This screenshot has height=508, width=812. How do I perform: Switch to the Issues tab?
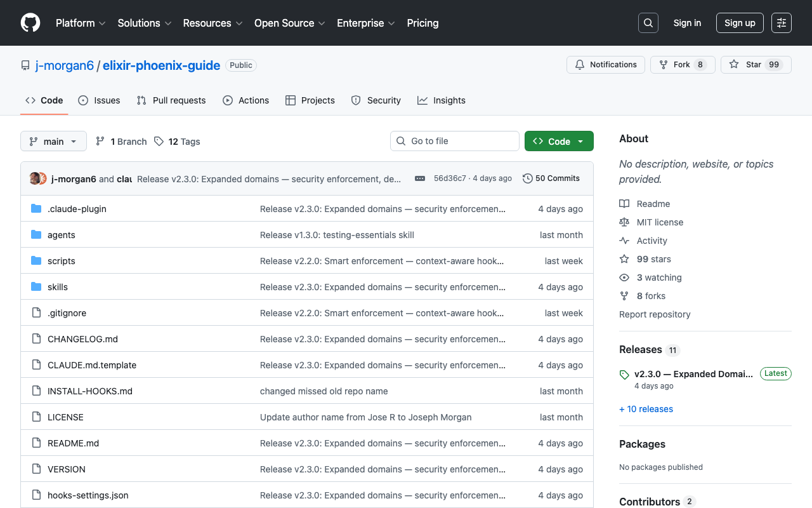click(x=99, y=100)
